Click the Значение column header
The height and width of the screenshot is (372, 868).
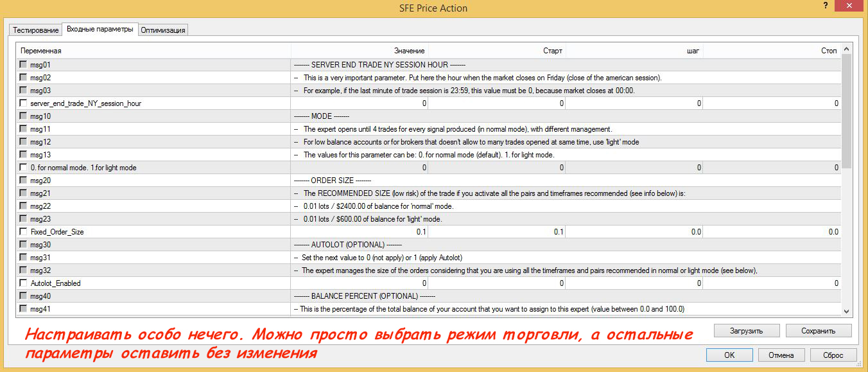(360, 51)
